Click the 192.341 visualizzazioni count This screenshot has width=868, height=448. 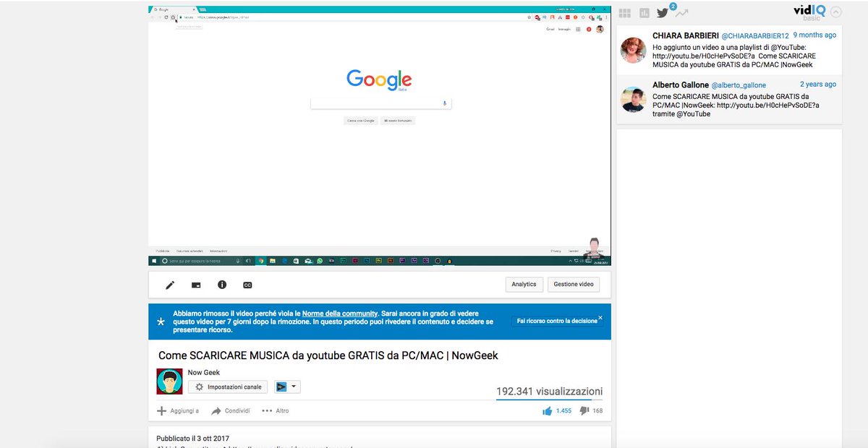[549, 392]
